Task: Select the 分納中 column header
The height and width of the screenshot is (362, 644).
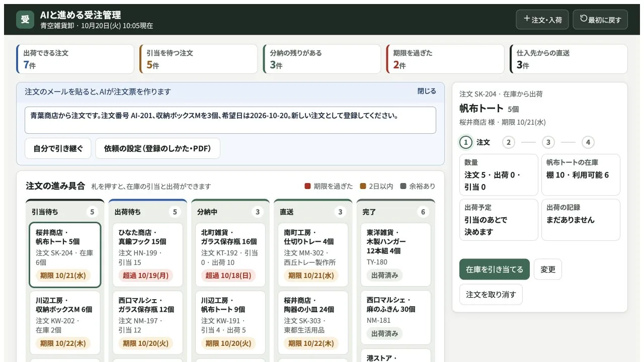Action: tap(230, 212)
